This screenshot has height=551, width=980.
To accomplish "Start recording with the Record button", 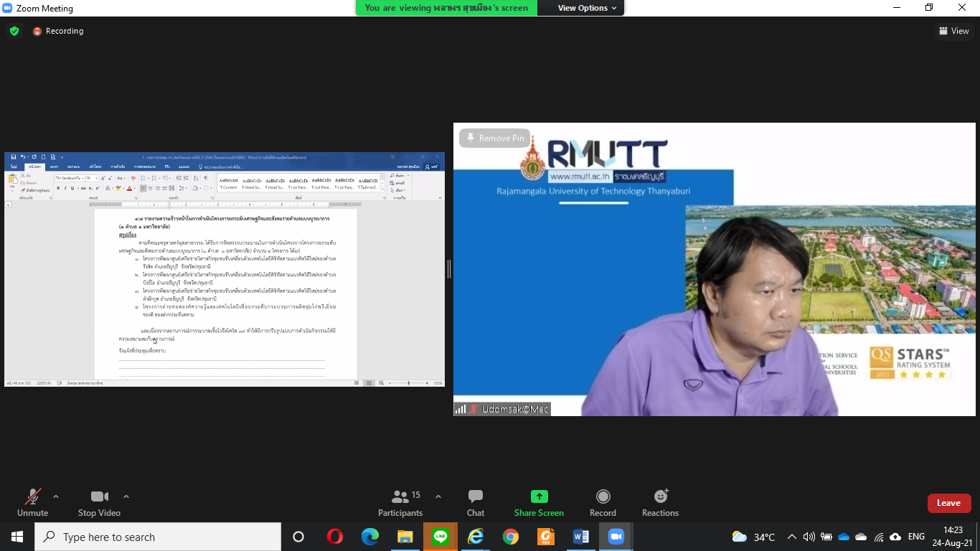I will pyautogui.click(x=603, y=502).
